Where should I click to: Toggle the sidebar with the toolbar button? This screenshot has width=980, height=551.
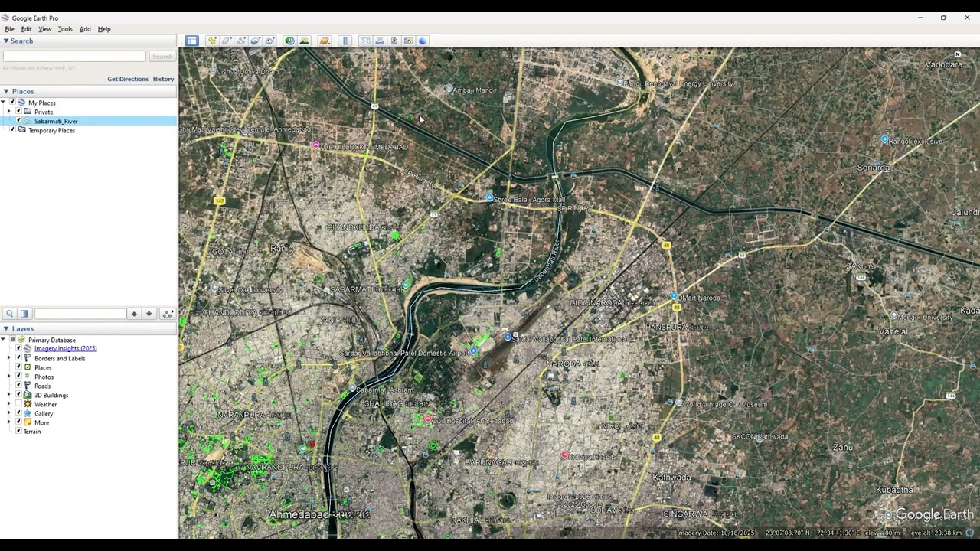(x=191, y=41)
